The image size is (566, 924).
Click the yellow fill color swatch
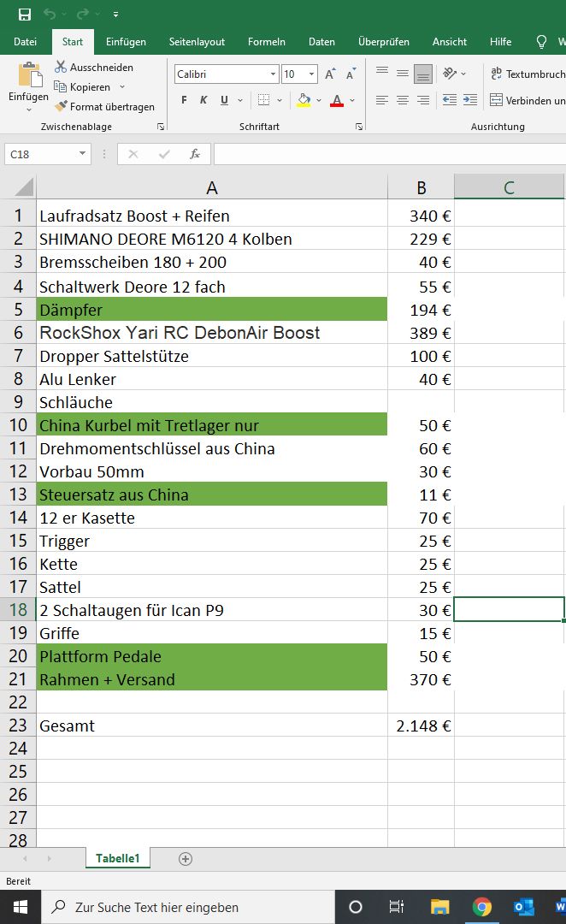click(304, 100)
